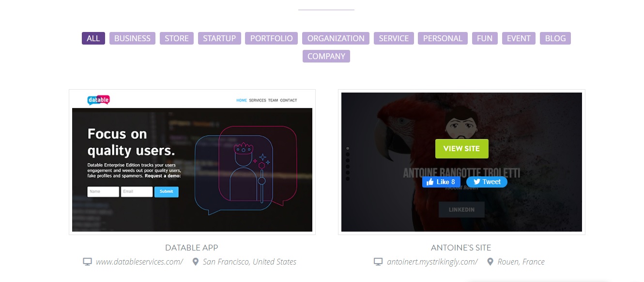Click the monitor icon beside www.datableservices.com
This screenshot has width=644, height=282.
click(87, 262)
